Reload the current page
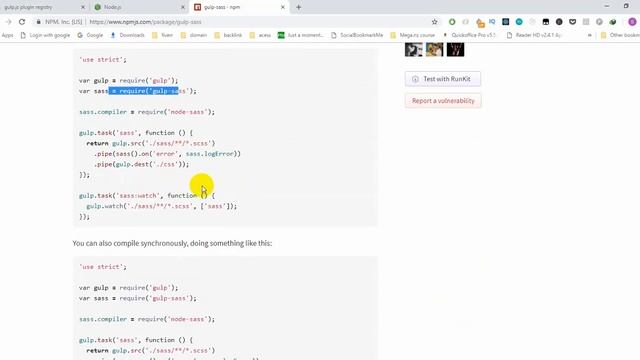The width and height of the screenshot is (640, 360). tap(22, 22)
